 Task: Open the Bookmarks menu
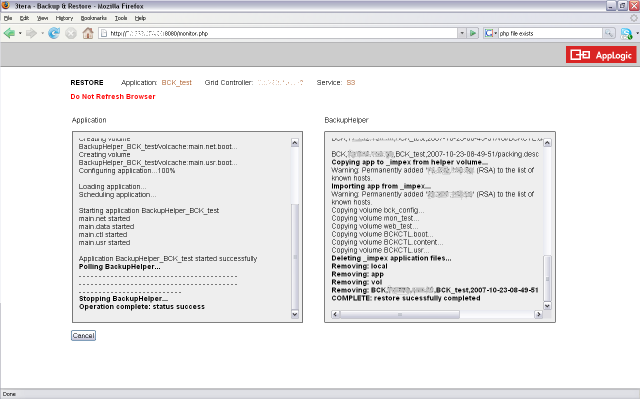click(x=93, y=18)
